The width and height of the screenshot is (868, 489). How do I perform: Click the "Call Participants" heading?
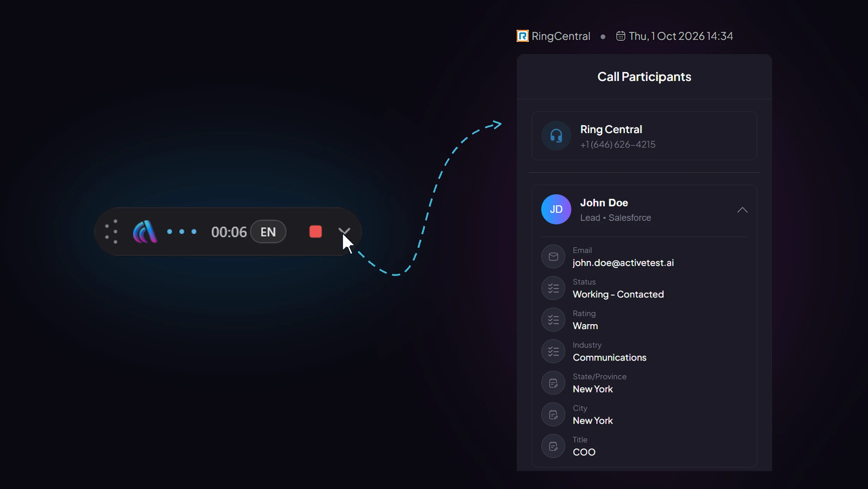(x=644, y=77)
